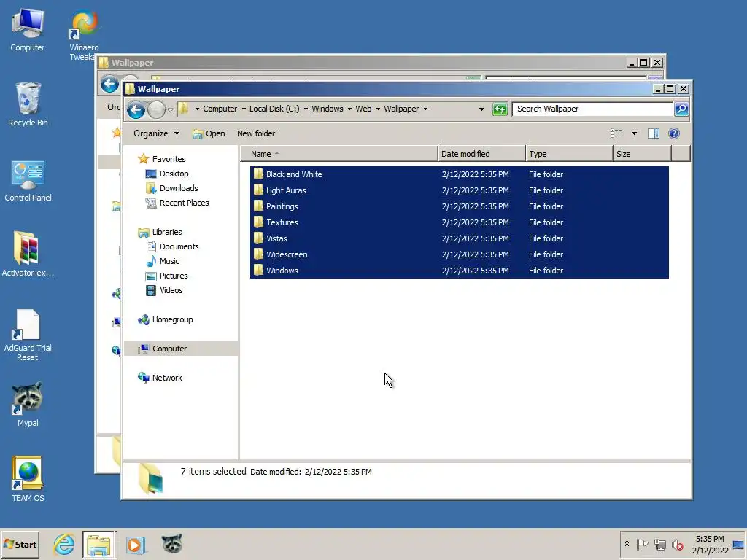Image resolution: width=747 pixels, height=560 pixels.
Task: Click the muted volume tray icon
Action: point(678,544)
